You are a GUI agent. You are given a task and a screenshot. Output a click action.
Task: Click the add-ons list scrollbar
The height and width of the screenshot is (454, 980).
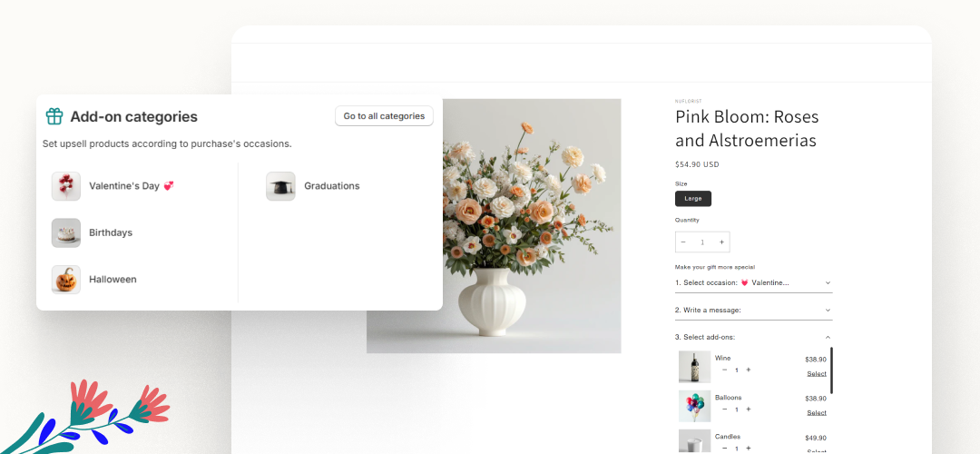832,370
